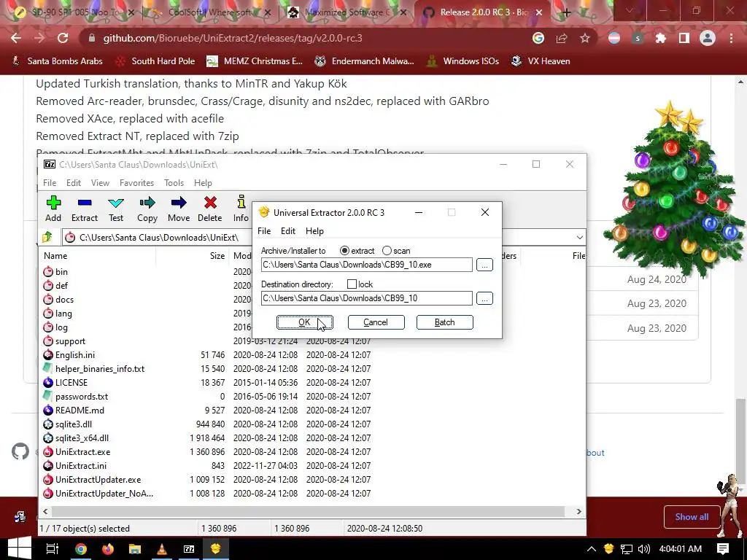Open Chrome extensions puzzle icon

click(660, 38)
